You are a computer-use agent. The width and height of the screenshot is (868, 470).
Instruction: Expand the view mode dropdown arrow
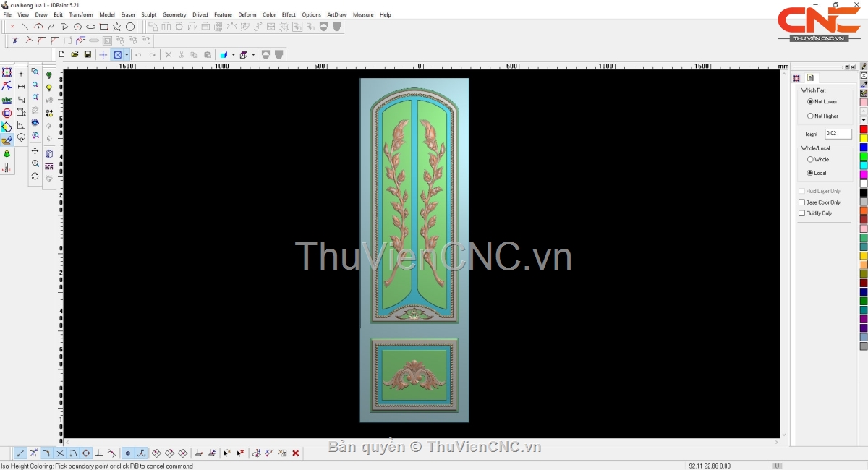coord(127,54)
